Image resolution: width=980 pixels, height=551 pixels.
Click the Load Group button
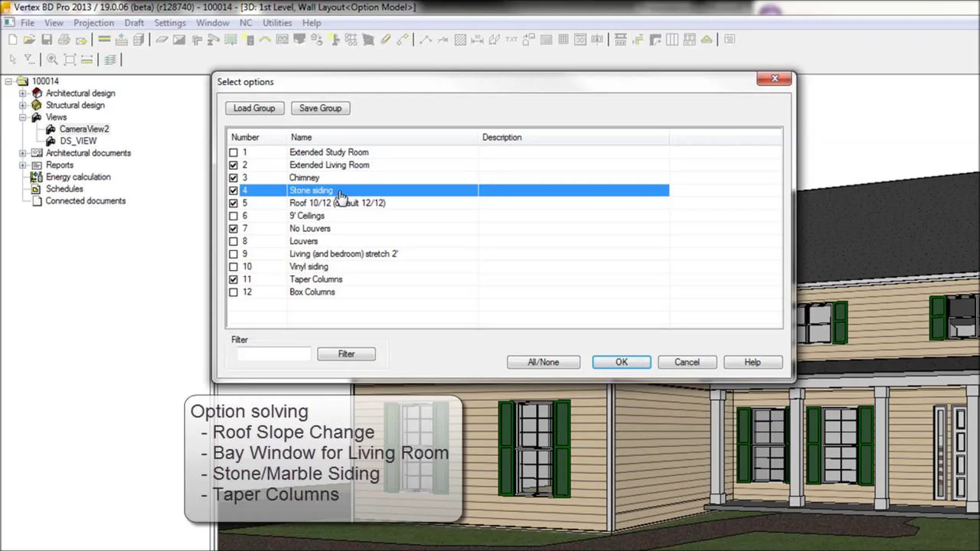(254, 108)
